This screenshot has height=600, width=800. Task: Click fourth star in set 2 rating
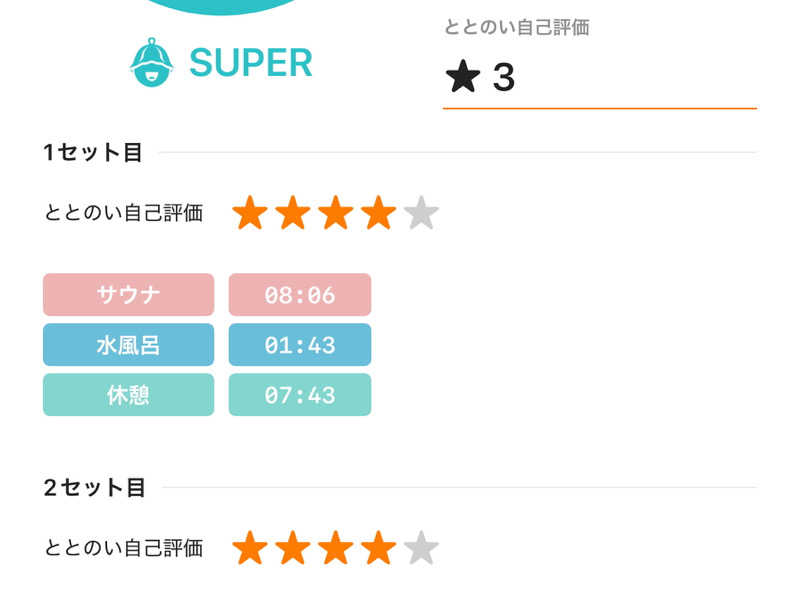379,548
